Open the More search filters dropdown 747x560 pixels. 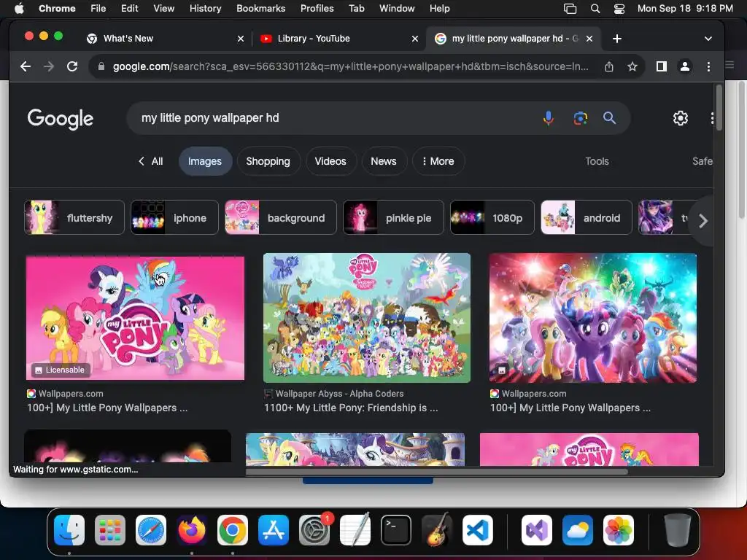click(438, 161)
